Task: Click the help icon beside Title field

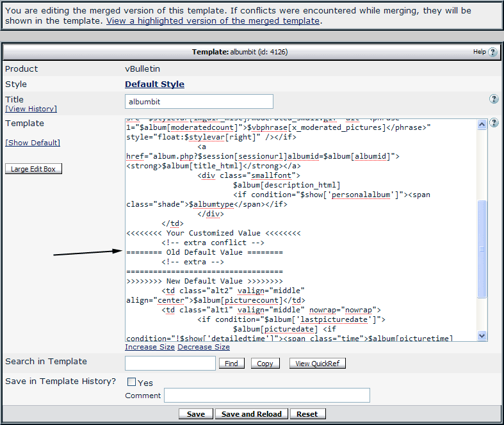Action: point(494,99)
